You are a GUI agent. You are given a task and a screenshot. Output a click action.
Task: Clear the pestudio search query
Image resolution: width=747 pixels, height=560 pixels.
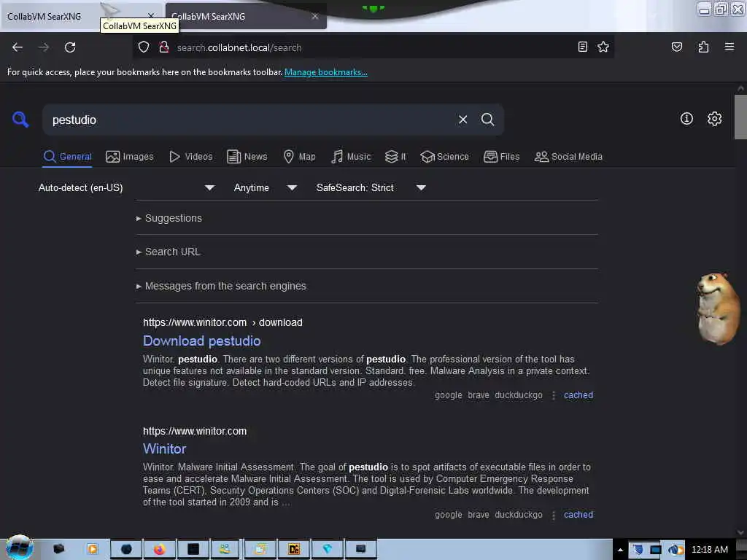462,120
